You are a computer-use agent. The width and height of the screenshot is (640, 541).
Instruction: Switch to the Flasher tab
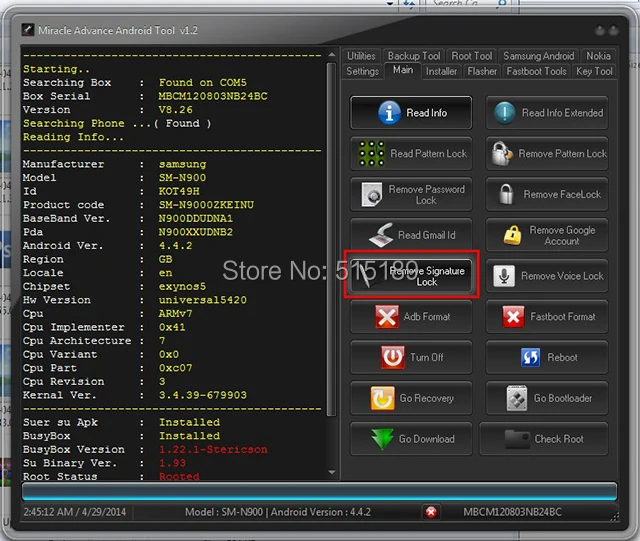(x=482, y=71)
